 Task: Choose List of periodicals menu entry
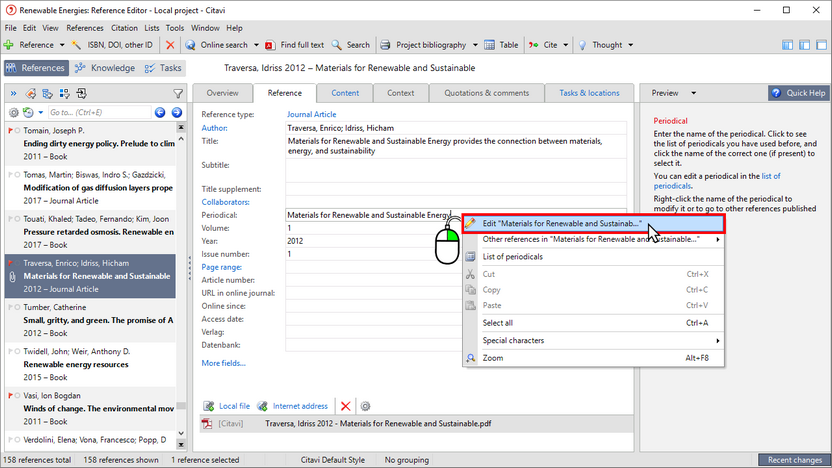click(593, 257)
